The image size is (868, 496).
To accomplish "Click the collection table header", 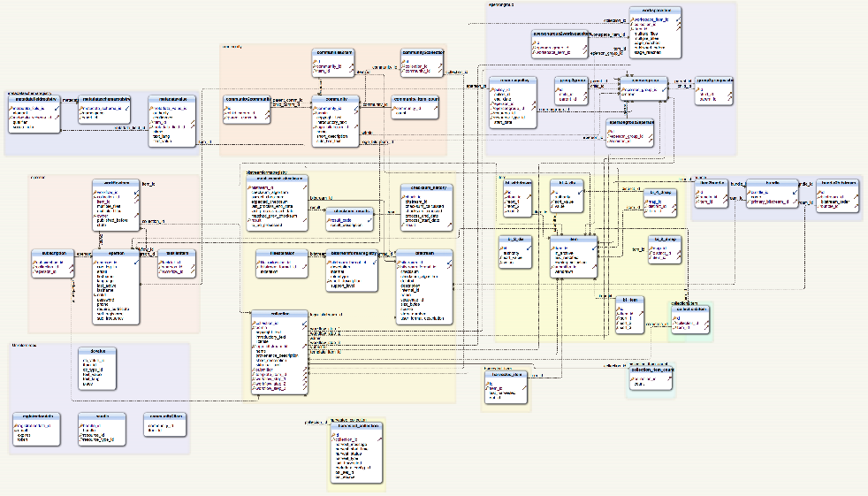I will (x=279, y=314).
